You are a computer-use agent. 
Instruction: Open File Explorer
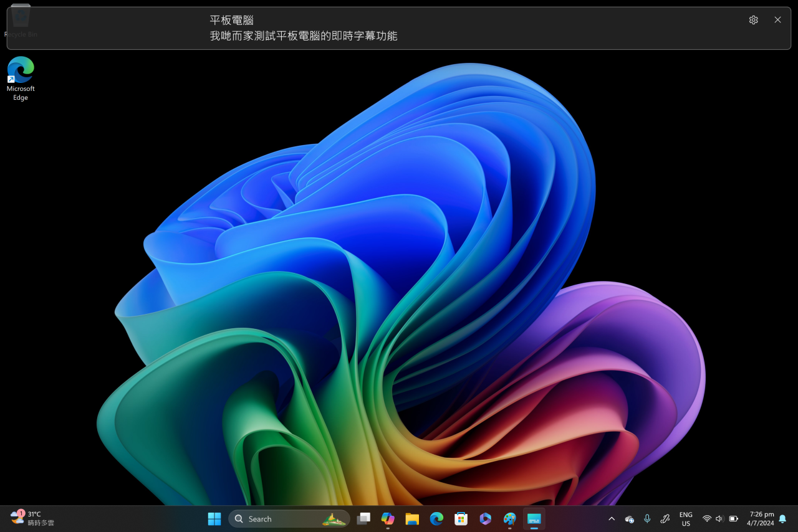click(411, 518)
